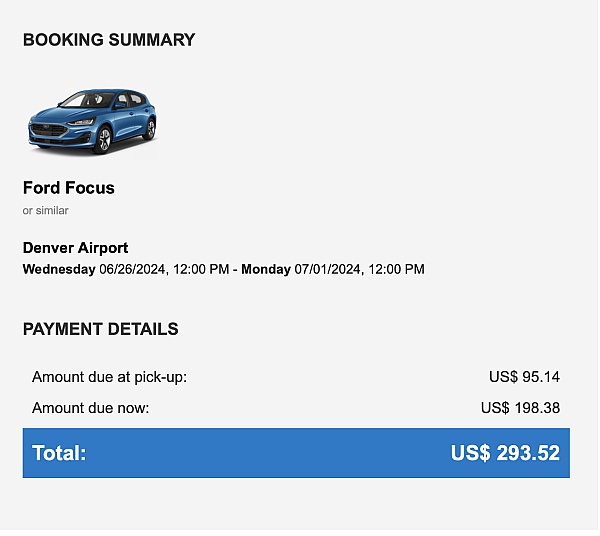The image size is (600, 536).
Task: Click the 'or similar' text
Action: (46, 210)
